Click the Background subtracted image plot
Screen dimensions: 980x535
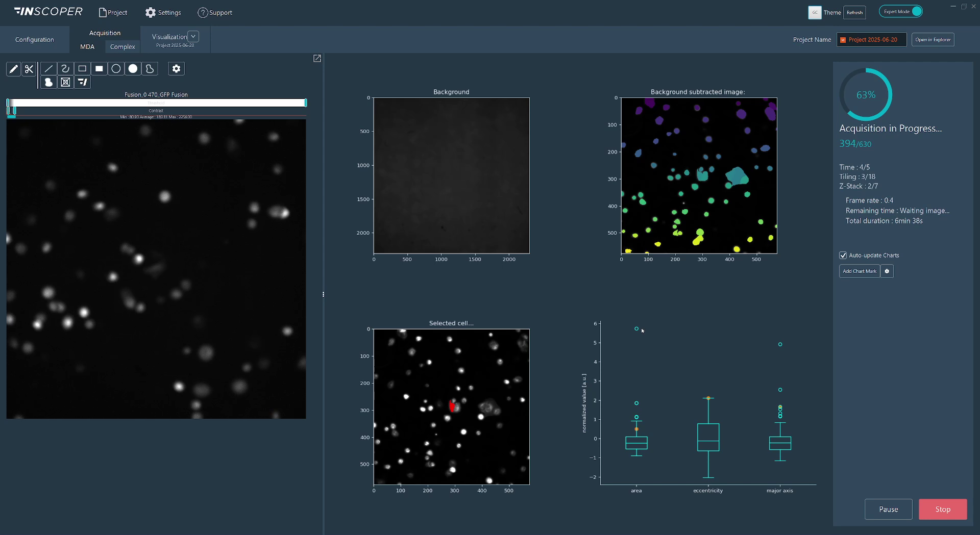pos(699,175)
